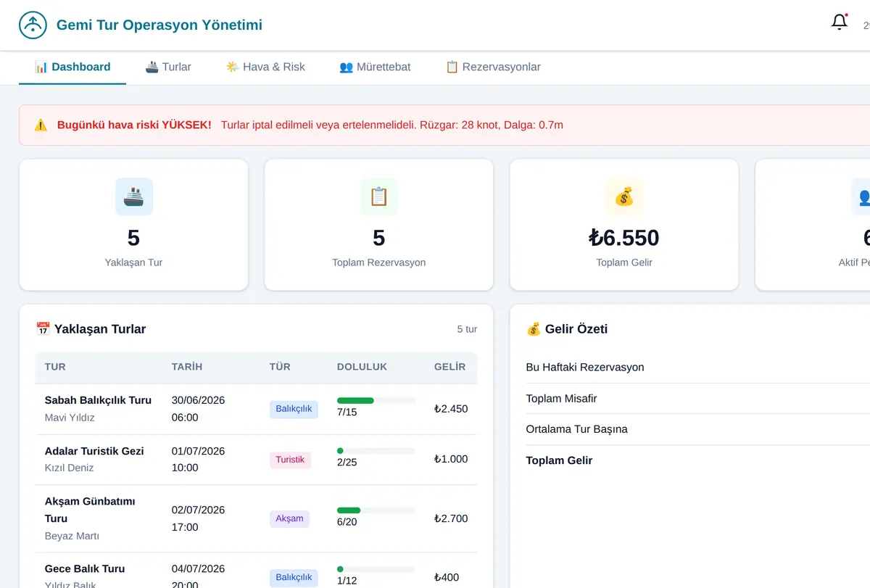Open the Dashboard tab
870x588 pixels.
[72, 67]
